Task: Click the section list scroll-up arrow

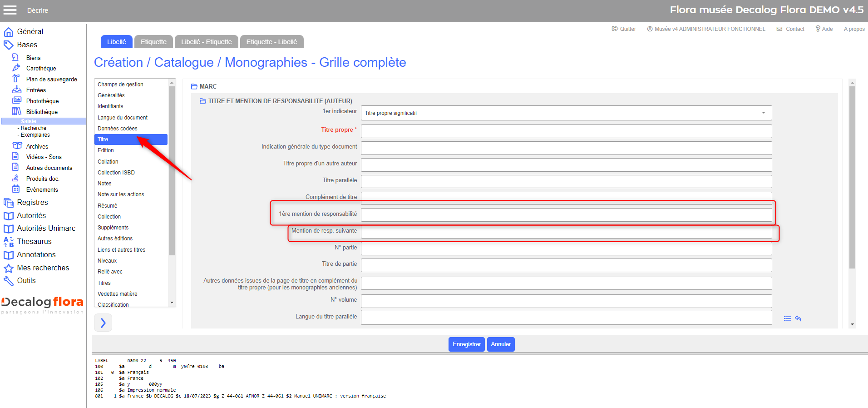Action: [172, 83]
